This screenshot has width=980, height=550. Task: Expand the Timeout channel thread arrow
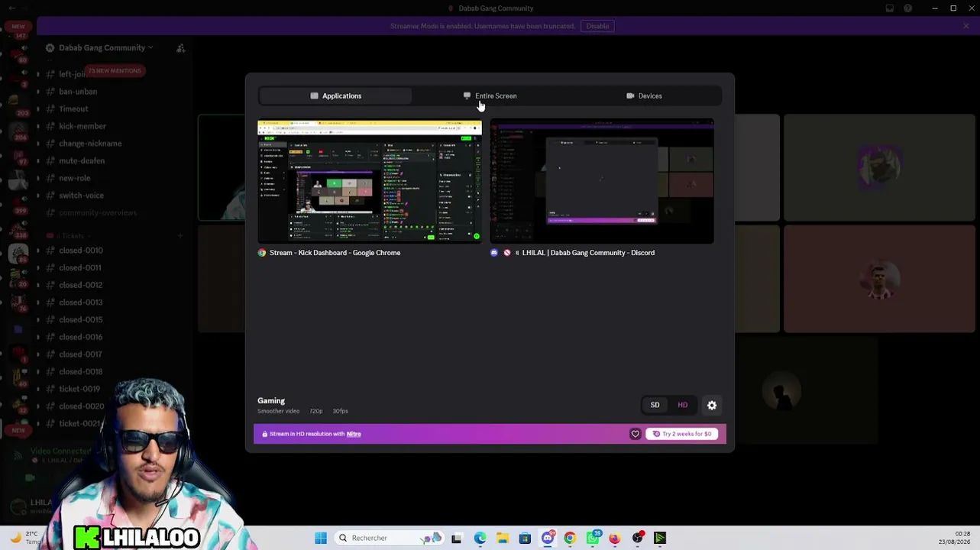[37, 108]
